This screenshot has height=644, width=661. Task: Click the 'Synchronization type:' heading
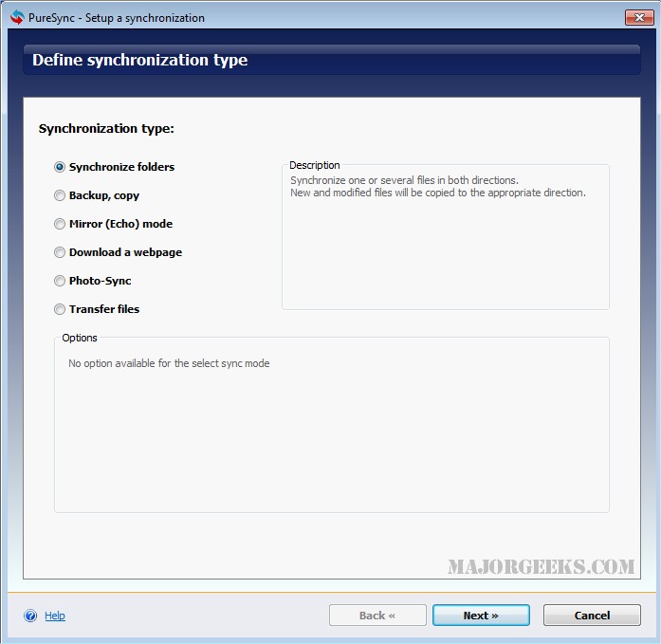106,129
